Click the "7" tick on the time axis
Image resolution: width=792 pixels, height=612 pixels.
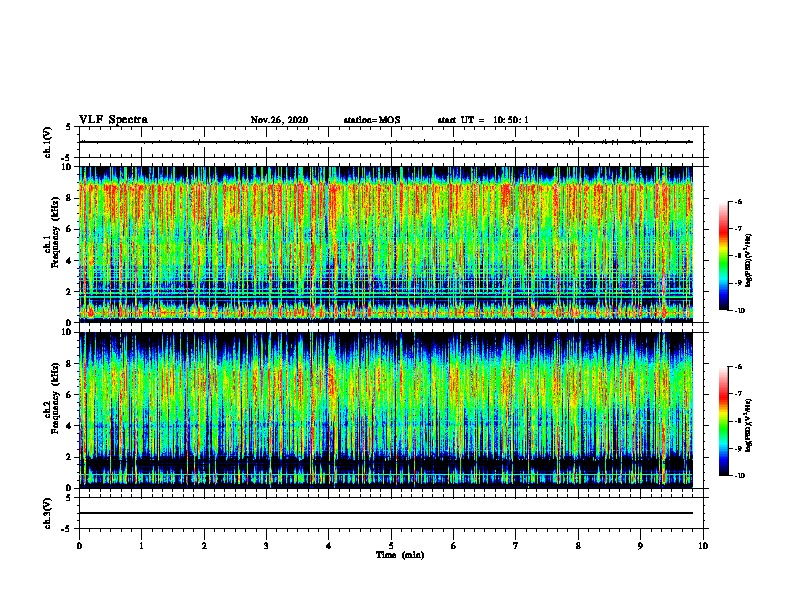(x=516, y=545)
